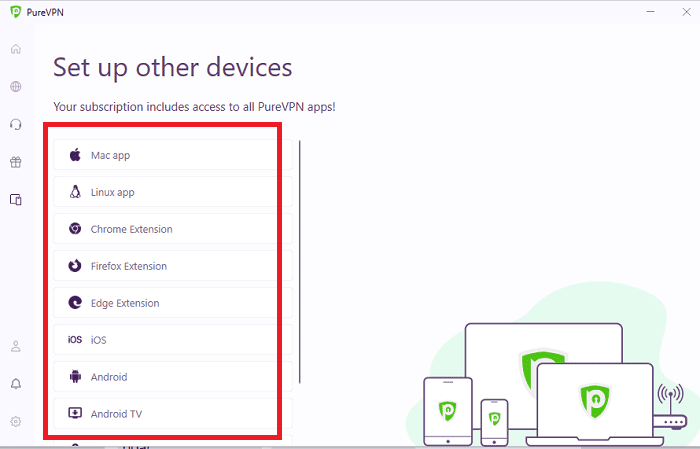Select Chrome Extension setup
Screen dimensions: 700x449
pos(173,229)
